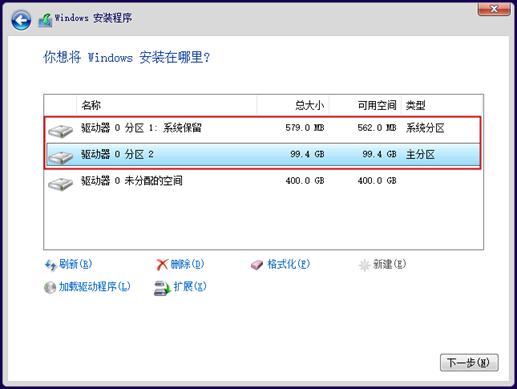Click the drive icon for partition 1 系统保留

point(60,130)
